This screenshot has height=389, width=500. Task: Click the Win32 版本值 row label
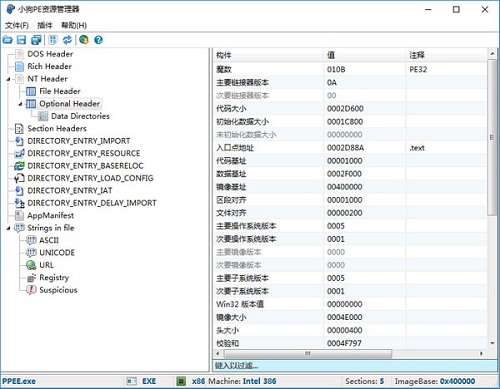tap(240, 304)
